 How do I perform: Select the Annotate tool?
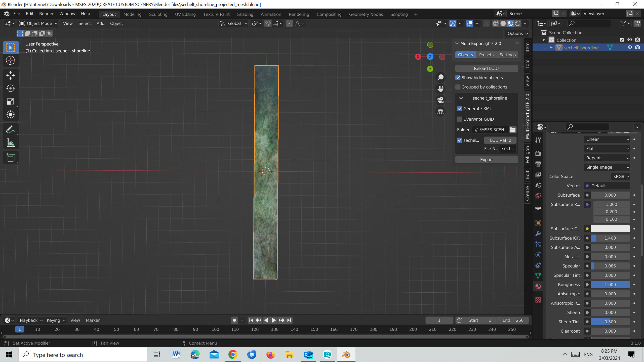11,130
